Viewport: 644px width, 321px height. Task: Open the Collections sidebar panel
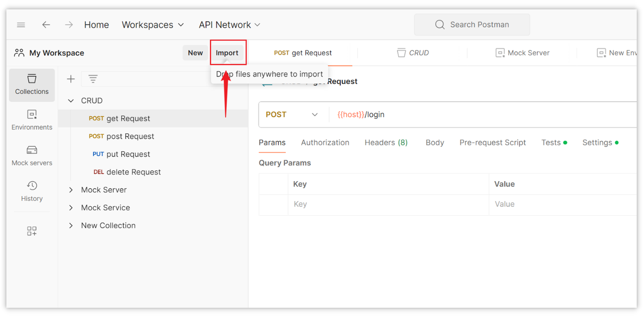tap(32, 85)
